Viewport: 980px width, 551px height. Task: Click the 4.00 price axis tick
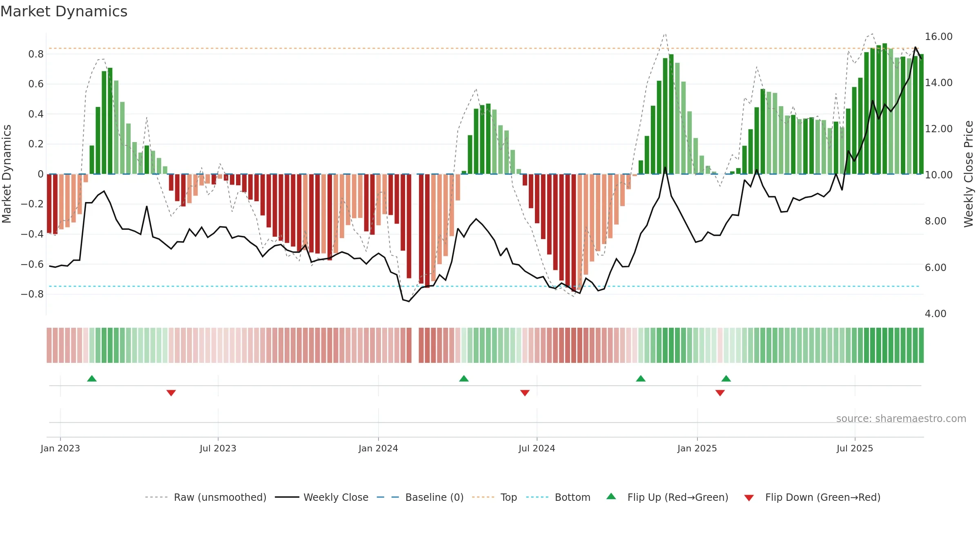click(x=935, y=313)
